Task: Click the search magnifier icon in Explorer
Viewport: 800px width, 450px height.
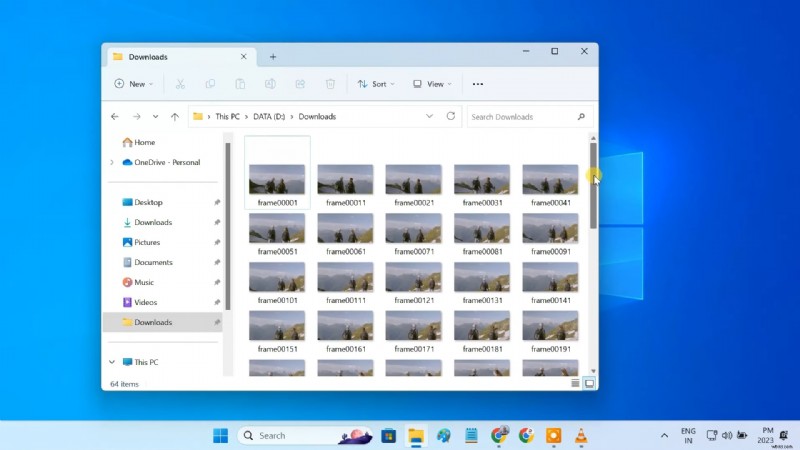Action: click(x=581, y=117)
